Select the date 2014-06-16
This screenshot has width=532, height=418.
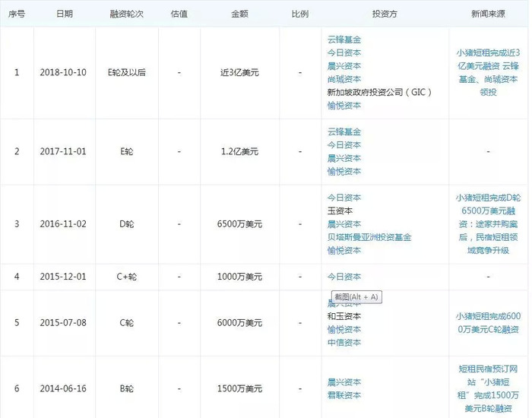coord(63,389)
